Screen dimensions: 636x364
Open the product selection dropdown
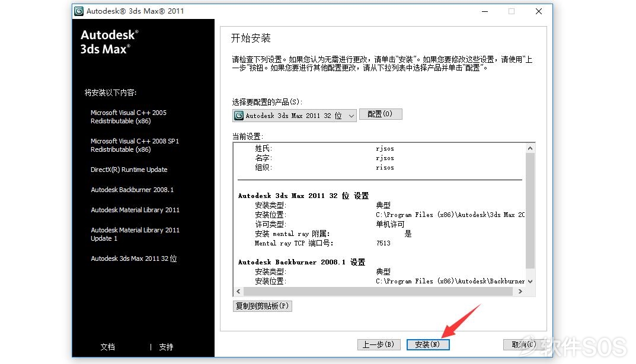click(295, 116)
